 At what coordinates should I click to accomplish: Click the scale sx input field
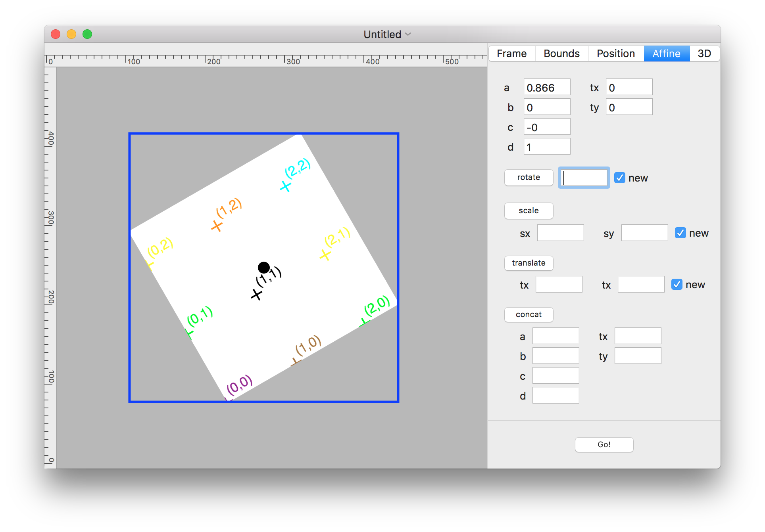tap(560, 233)
